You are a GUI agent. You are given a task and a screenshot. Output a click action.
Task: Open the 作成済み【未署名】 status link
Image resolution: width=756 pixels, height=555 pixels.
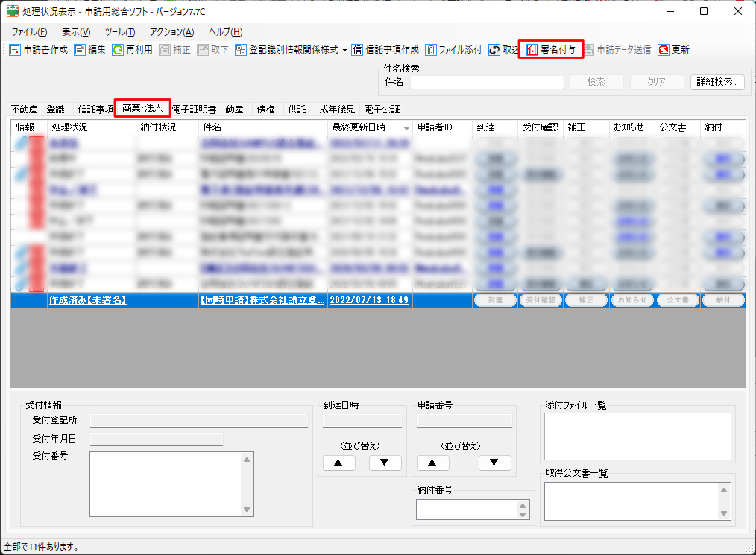point(87,300)
